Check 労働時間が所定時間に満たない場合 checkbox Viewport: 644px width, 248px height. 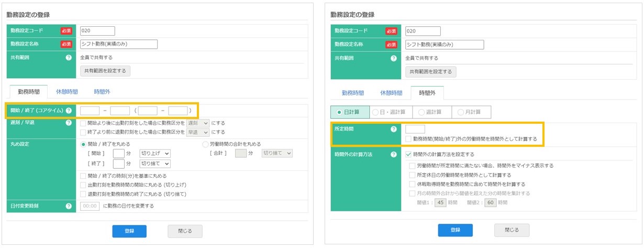[x=412, y=166]
